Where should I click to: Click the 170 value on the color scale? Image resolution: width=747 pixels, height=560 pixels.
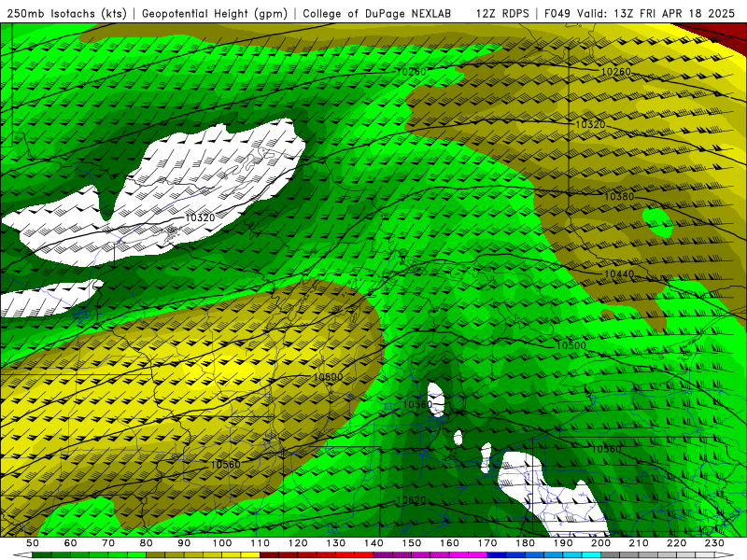[487, 543]
